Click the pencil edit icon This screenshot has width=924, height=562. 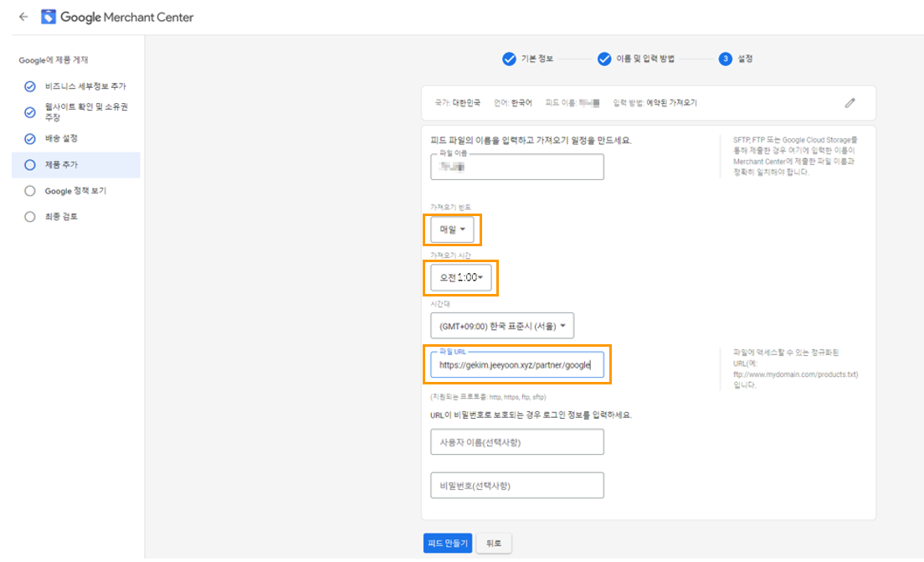pyautogui.click(x=850, y=103)
